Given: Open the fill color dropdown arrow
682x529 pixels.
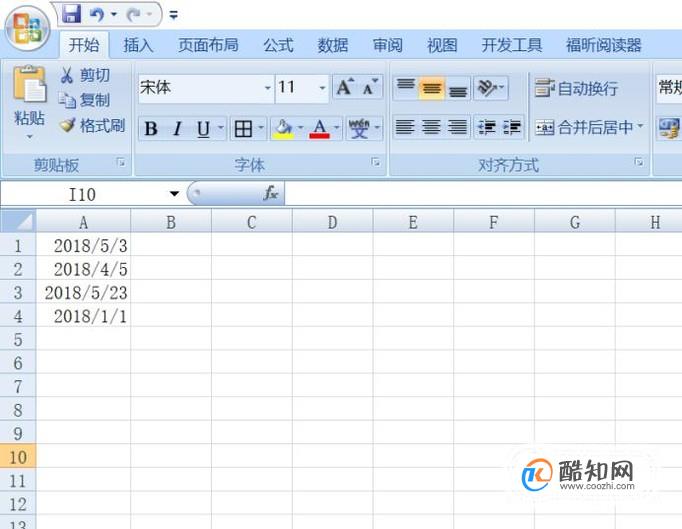Looking at the screenshot, I should tap(301, 127).
